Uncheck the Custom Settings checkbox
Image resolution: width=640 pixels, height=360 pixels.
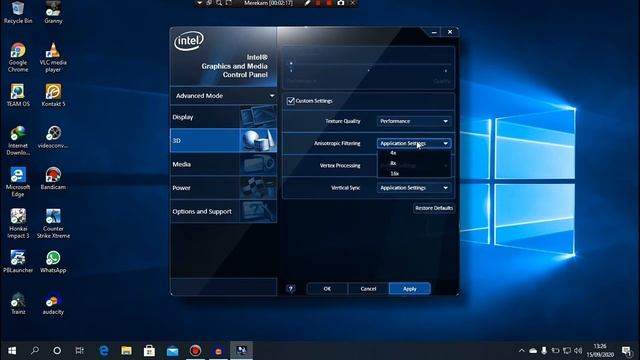pos(291,101)
